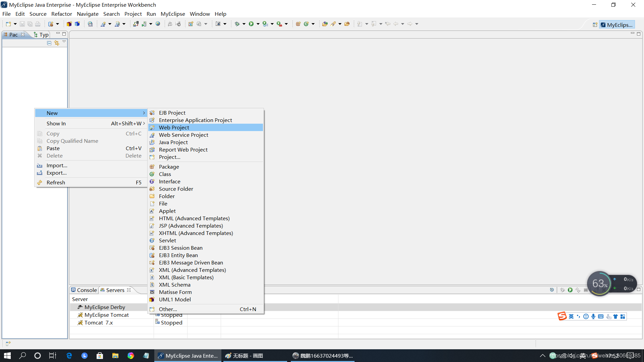Click the Debug bug icon in the main toolbar

click(x=237, y=24)
